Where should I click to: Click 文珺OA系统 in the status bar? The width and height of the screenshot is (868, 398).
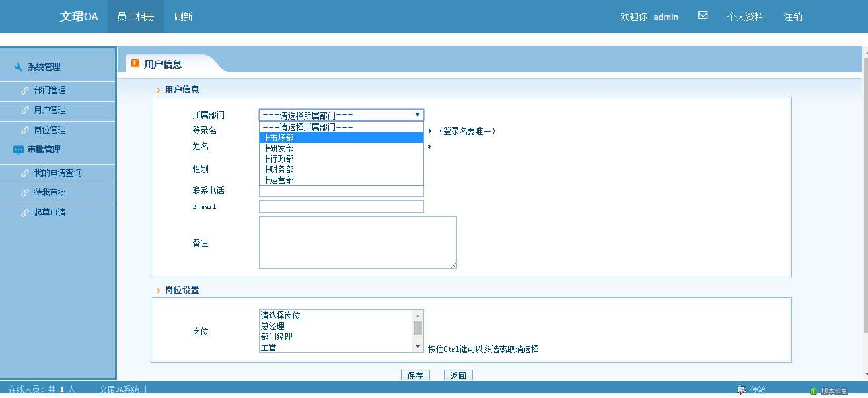(120, 390)
